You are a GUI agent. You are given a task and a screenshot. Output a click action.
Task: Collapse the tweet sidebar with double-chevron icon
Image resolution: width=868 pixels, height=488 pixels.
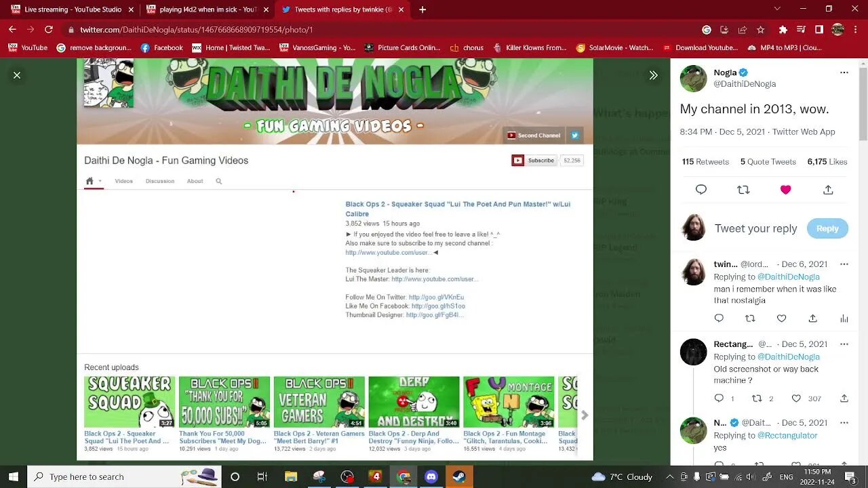tap(653, 75)
